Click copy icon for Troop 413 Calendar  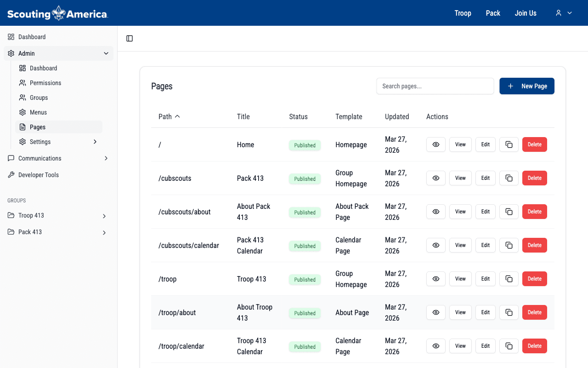click(x=509, y=346)
